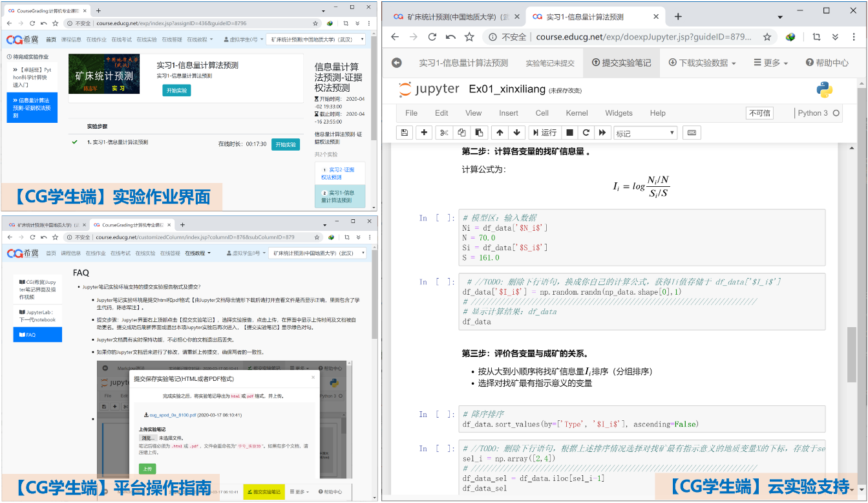Expand the 更多 menu in notebook header
Screen dimensions: 868x503
[x=770, y=63]
